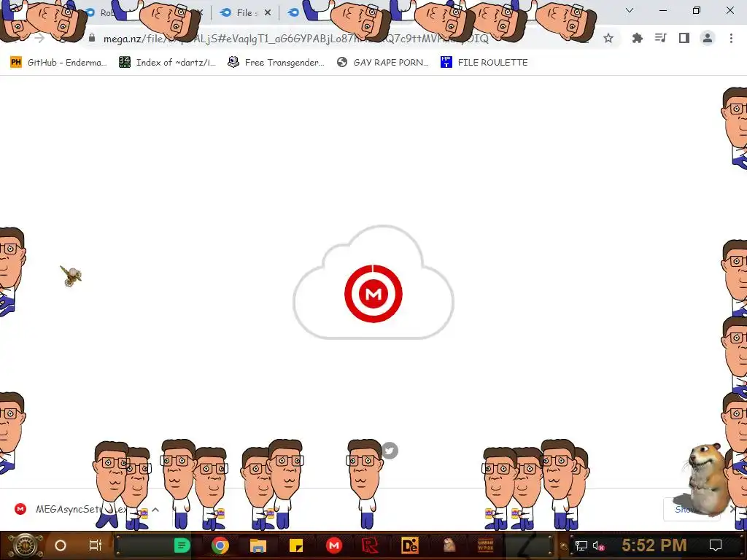This screenshot has width=747, height=560.
Task: Open Task View on the taskbar
Action: point(96,545)
